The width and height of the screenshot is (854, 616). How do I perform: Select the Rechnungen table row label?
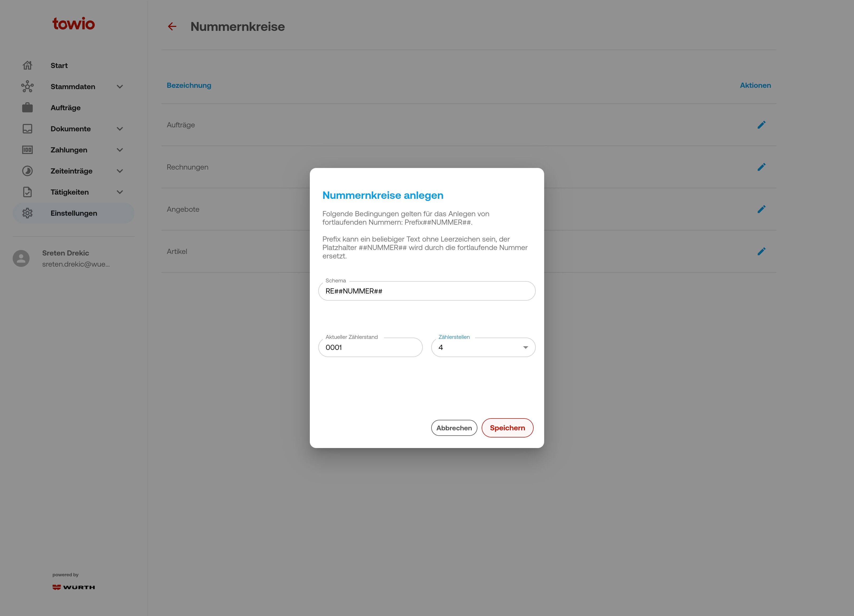188,167
